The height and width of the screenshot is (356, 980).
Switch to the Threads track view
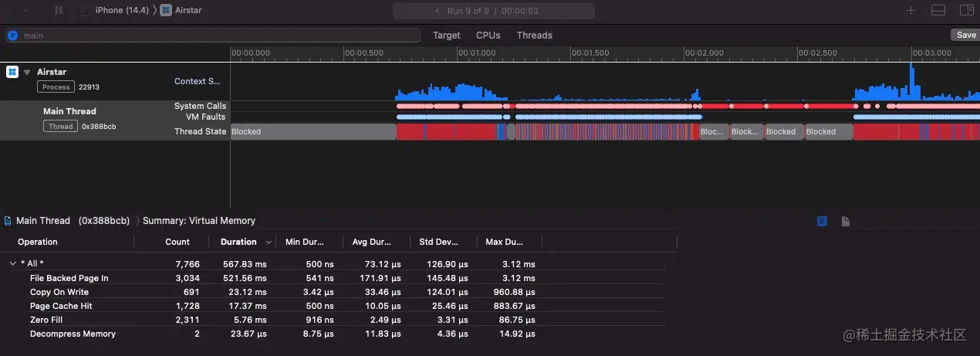[534, 36]
